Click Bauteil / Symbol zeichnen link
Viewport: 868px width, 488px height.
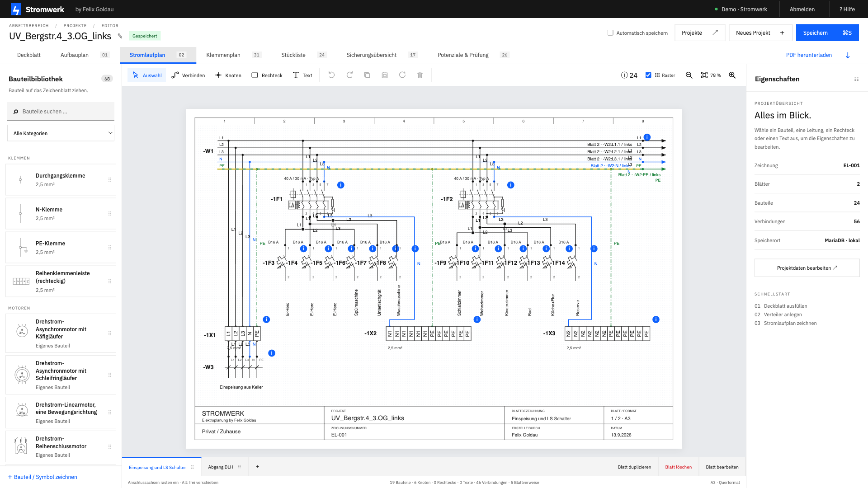pyautogui.click(x=42, y=477)
